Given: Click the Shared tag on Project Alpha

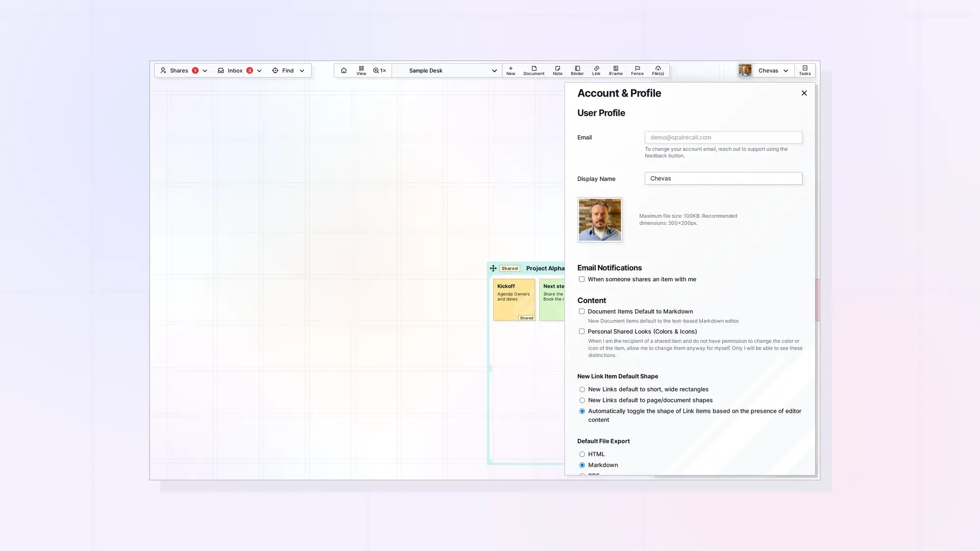Looking at the screenshot, I should (509, 268).
